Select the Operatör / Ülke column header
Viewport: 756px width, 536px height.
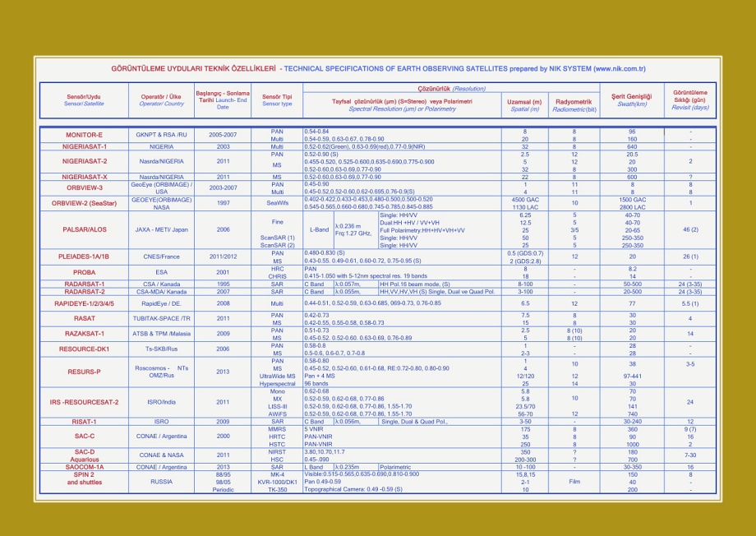point(161,100)
